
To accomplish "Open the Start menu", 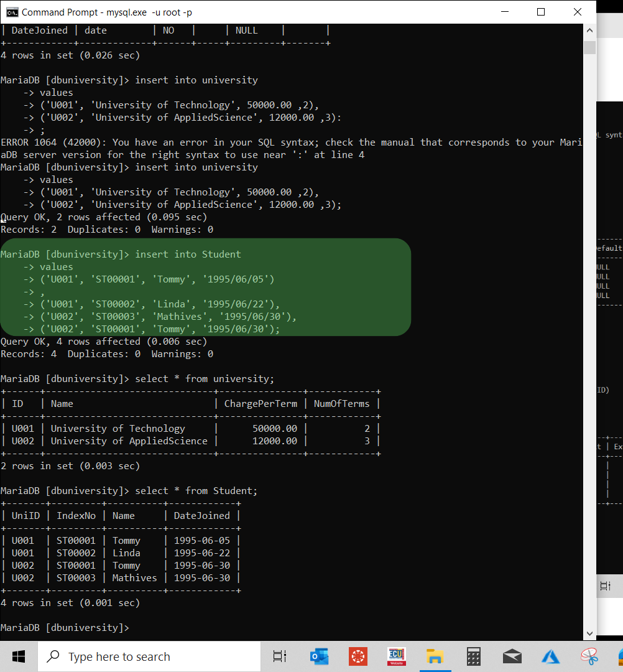I will (18, 656).
